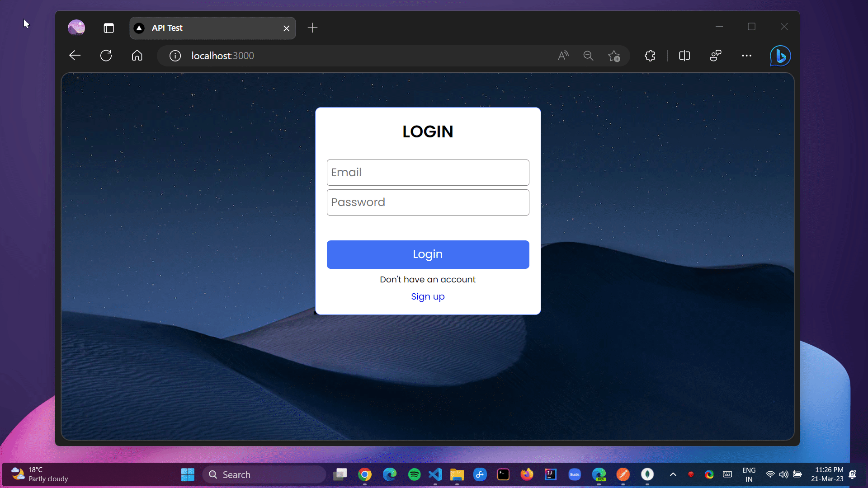This screenshot has width=868, height=488.
Task: Open Visual Studio Code from taskbar
Action: coord(435,474)
